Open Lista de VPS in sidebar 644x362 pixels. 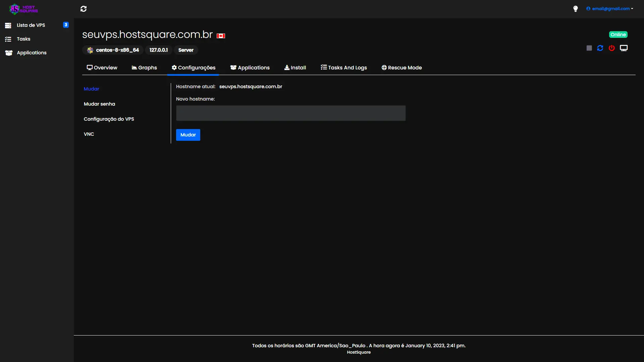pyautogui.click(x=31, y=25)
